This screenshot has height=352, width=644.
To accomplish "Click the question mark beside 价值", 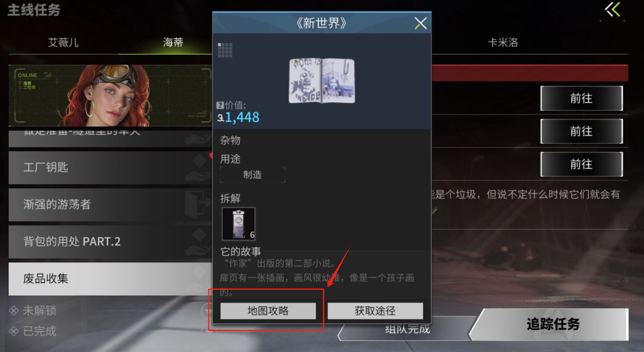I will click(220, 105).
